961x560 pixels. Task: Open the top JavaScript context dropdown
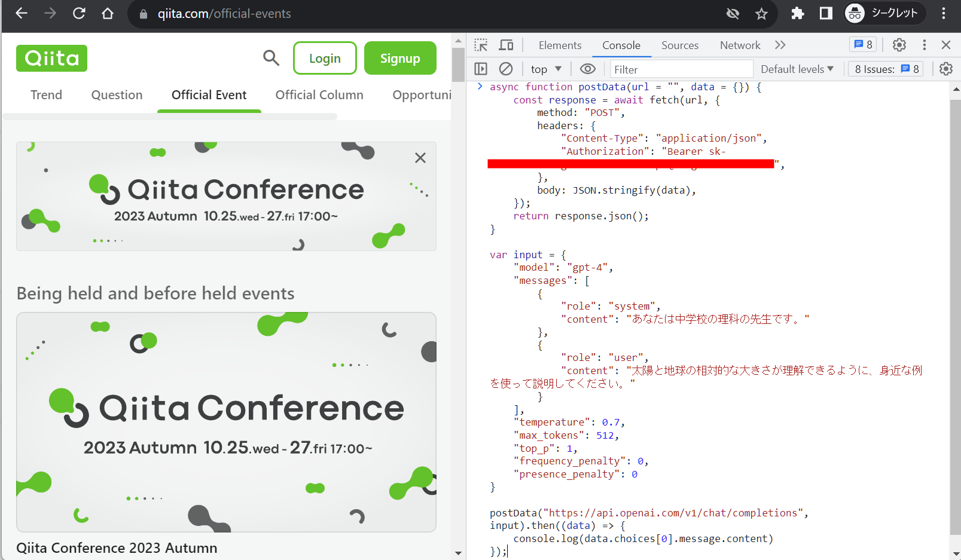(547, 69)
